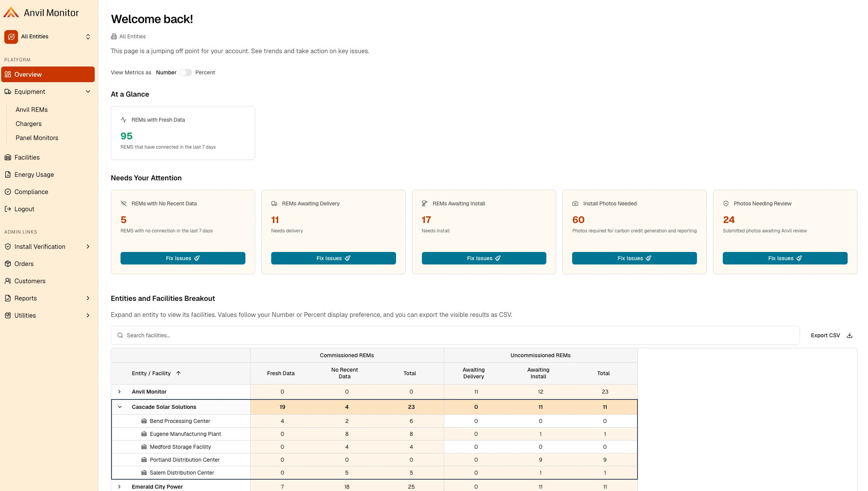Toggle metrics view Number to Percent
Viewport: 868px width, 491px height.
tap(186, 72)
